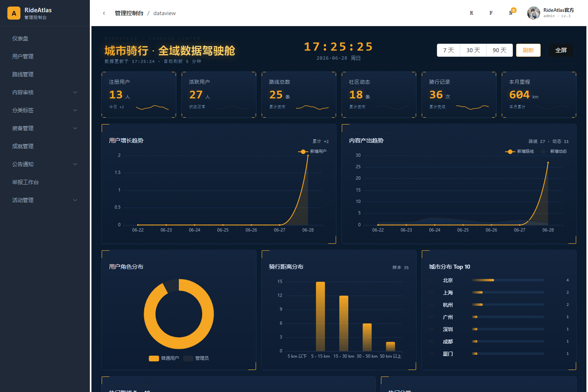Click the 杭州 city progress bar
Viewport: 588px width, 392px height.
point(508,305)
